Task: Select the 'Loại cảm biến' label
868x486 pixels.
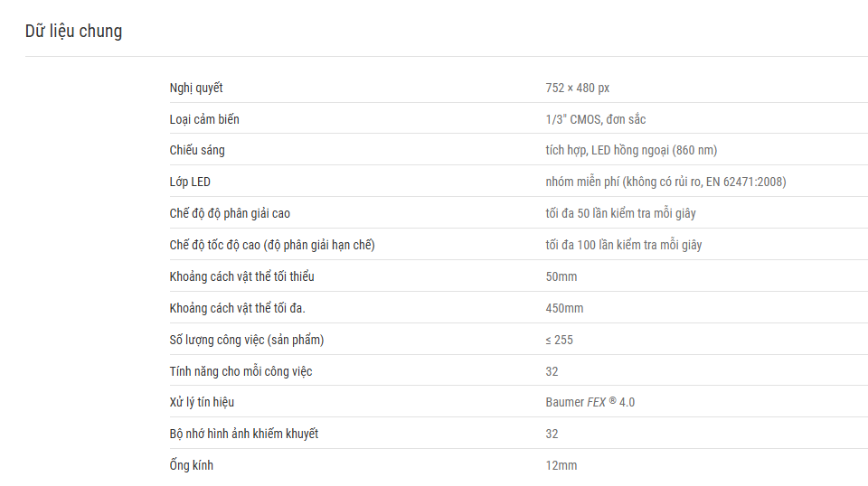Action: 204,119
